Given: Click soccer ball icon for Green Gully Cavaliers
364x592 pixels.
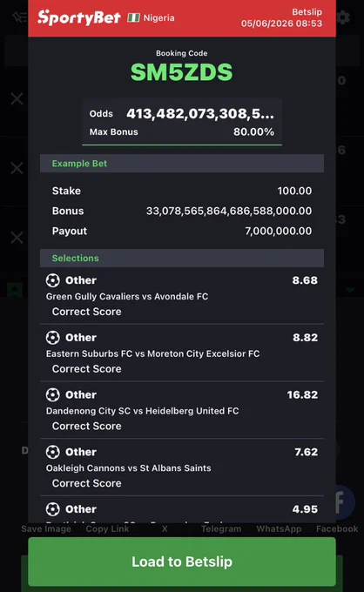Looking at the screenshot, I should (x=53, y=280).
